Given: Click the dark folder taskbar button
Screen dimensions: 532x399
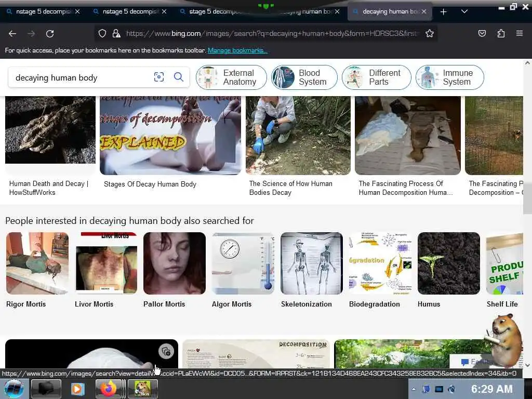Looking at the screenshot, I should pyautogui.click(x=46, y=389).
